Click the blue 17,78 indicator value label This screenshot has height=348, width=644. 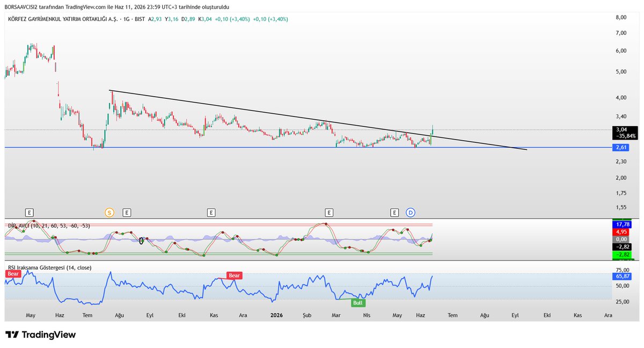click(623, 224)
